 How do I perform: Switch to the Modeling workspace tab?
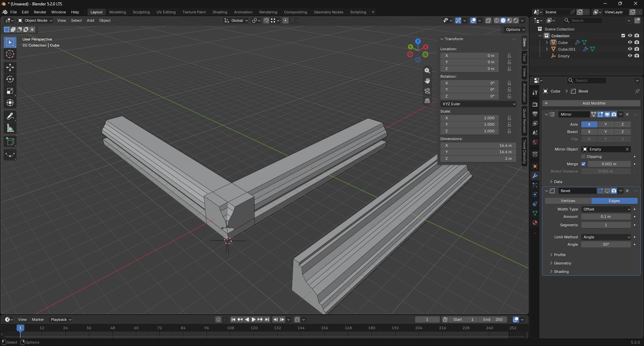click(117, 12)
